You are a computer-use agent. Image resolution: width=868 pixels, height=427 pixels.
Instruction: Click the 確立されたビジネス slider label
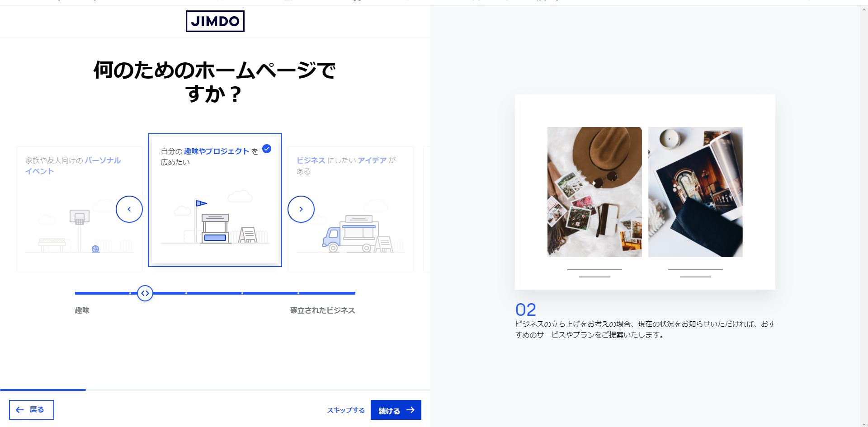coord(322,310)
